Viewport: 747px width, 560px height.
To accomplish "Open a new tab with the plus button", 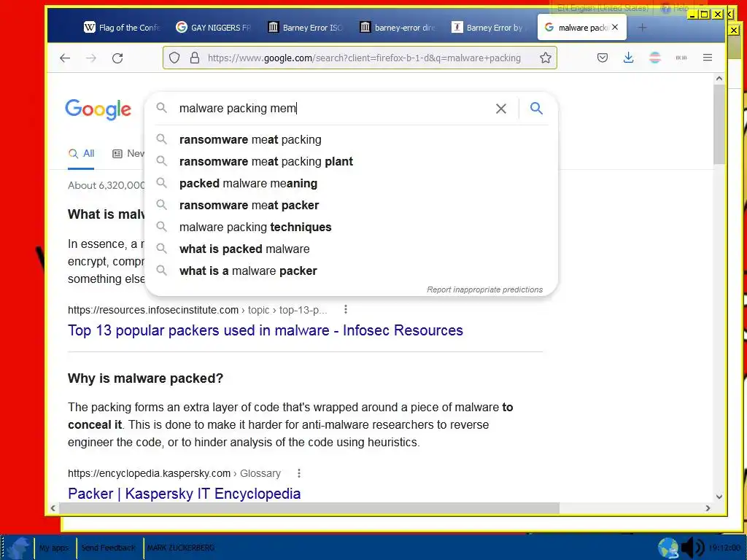I will [x=642, y=28].
